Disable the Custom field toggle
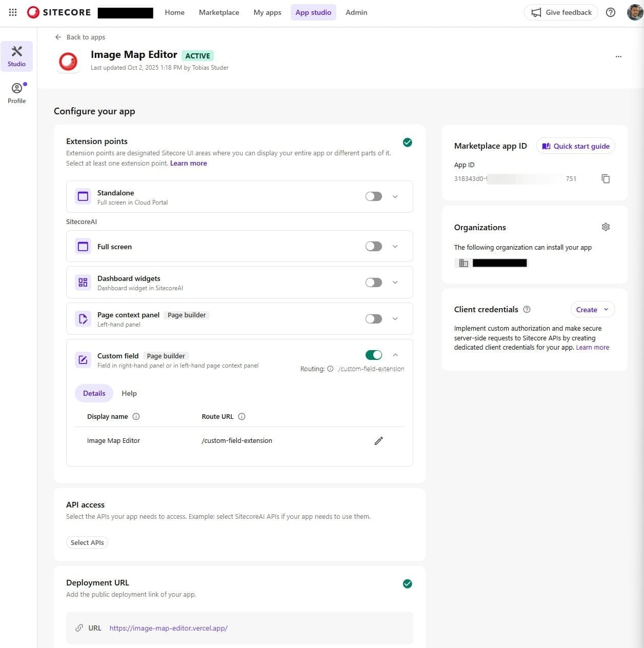This screenshot has width=644, height=648. (x=373, y=355)
